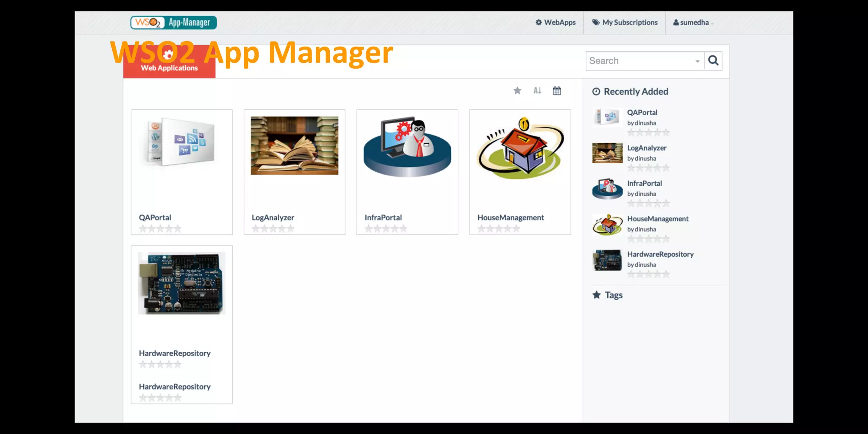868x434 pixels.
Task: Click the Recently Added clock icon
Action: (x=596, y=92)
